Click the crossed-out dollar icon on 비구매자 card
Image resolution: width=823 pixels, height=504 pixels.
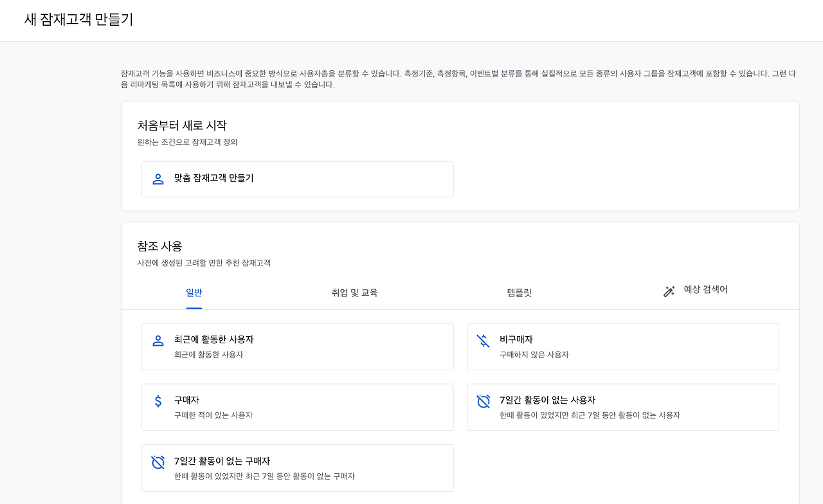484,340
